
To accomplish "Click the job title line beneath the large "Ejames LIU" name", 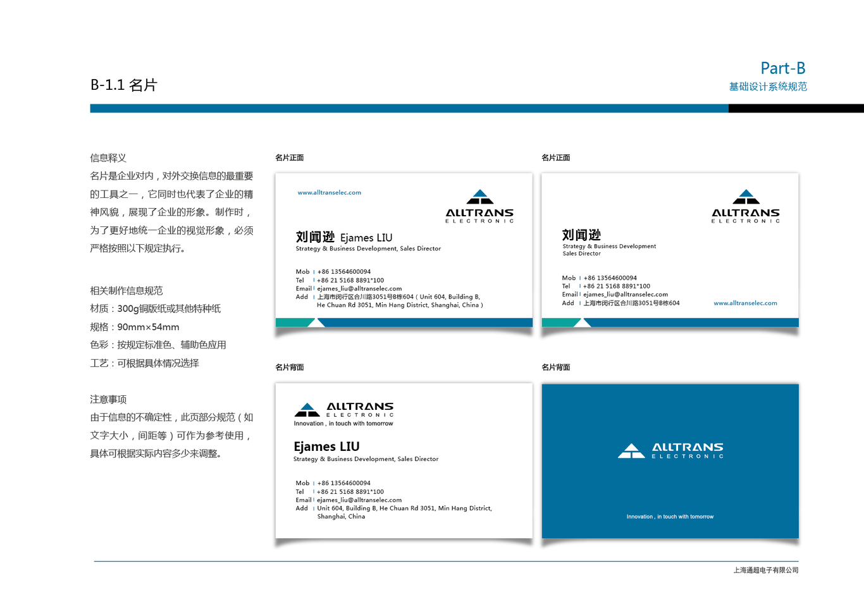I will (x=366, y=459).
